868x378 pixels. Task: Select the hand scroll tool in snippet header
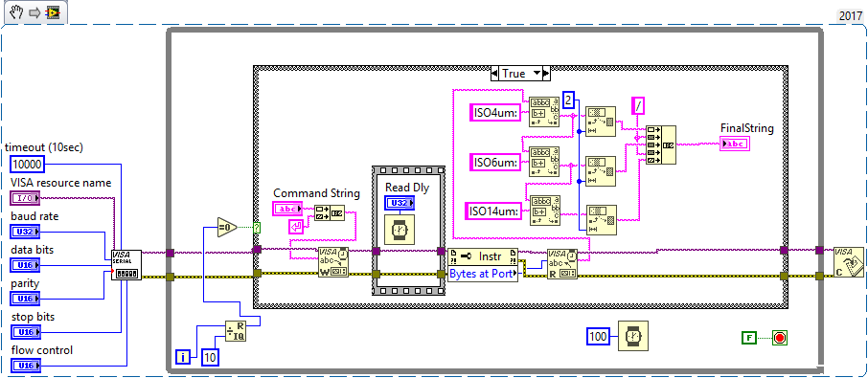(15, 12)
